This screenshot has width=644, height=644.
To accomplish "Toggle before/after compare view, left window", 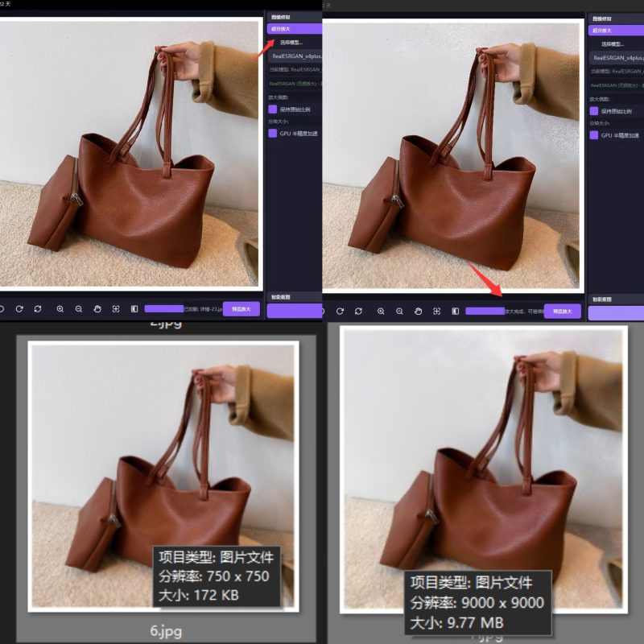I will coord(134,309).
